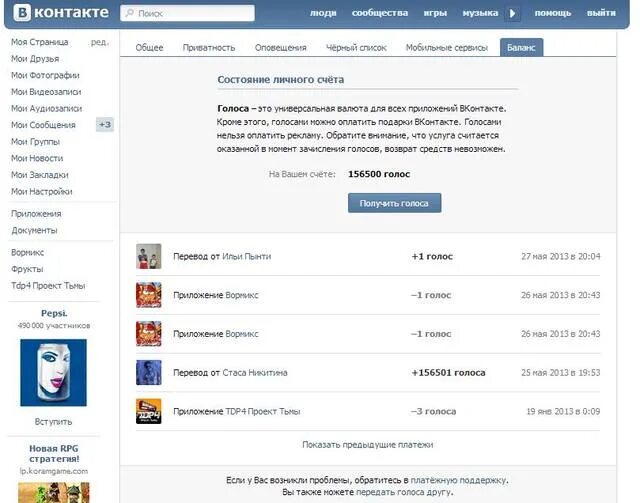The width and height of the screenshot is (640, 503).
Task: Open Мои Группы
Action: click(36, 142)
